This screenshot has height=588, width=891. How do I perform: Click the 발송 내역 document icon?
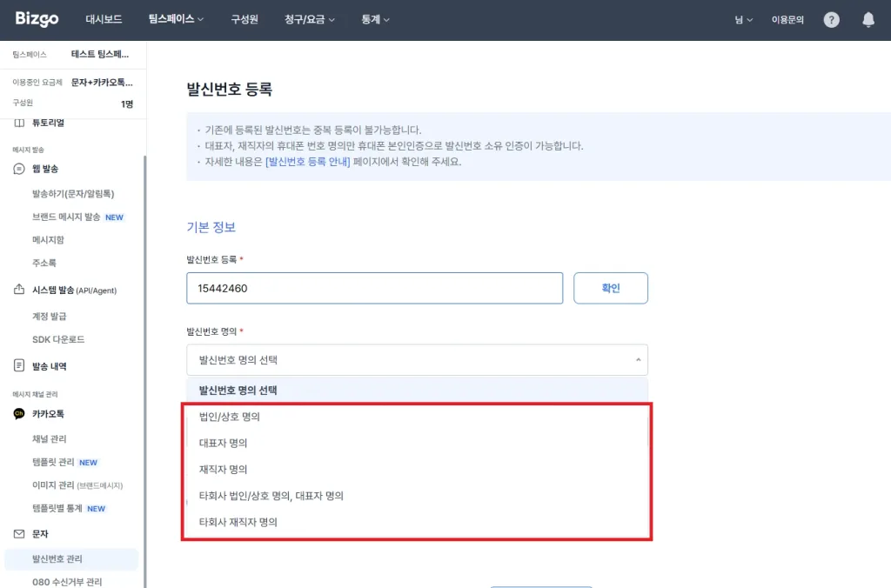[x=19, y=365]
